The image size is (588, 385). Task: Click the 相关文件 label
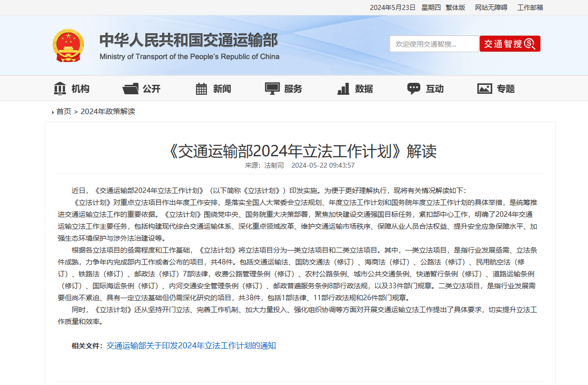87,346
